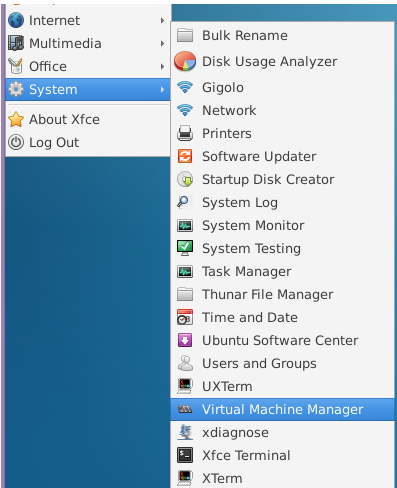Click the Gigolo wifi icon

(185, 87)
